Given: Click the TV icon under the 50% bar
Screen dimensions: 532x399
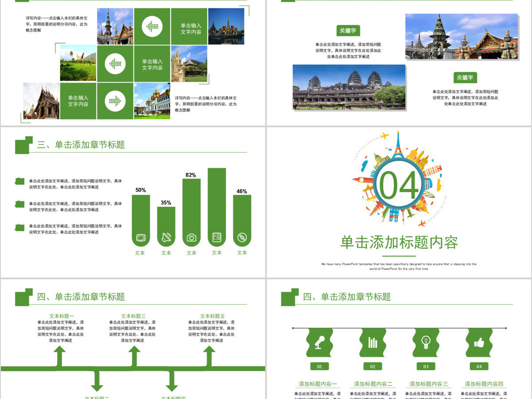Looking at the screenshot, I should pyautogui.click(x=141, y=238).
